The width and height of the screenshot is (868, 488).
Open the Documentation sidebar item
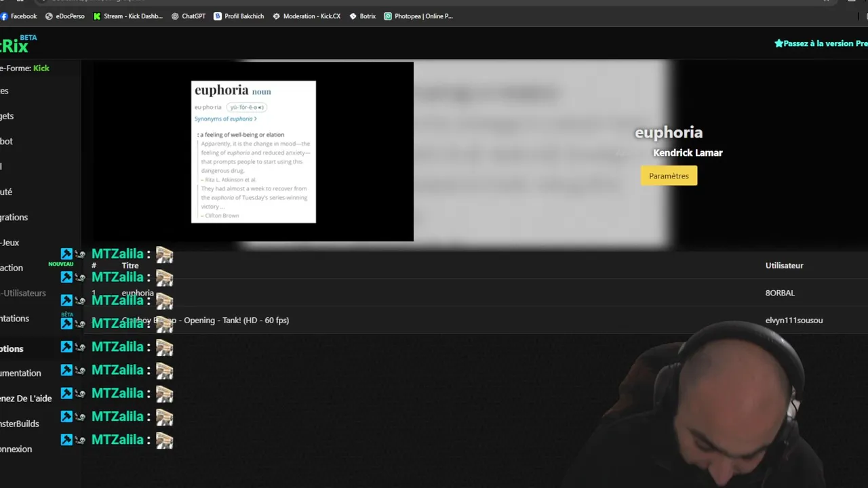(x=20, y=373)
